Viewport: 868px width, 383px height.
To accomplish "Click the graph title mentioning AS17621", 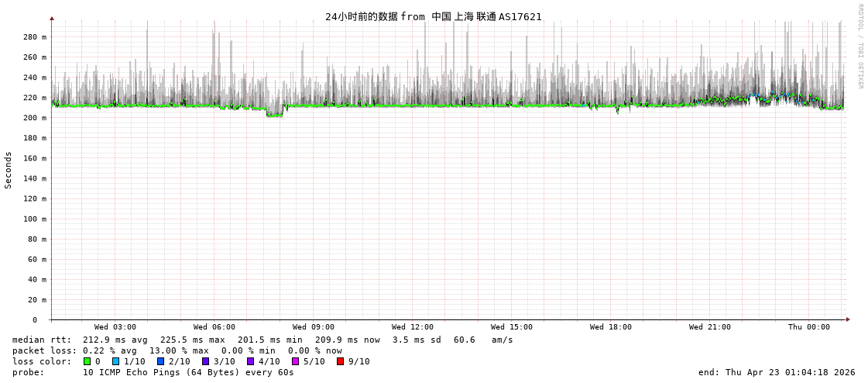I will coord(433,16).
